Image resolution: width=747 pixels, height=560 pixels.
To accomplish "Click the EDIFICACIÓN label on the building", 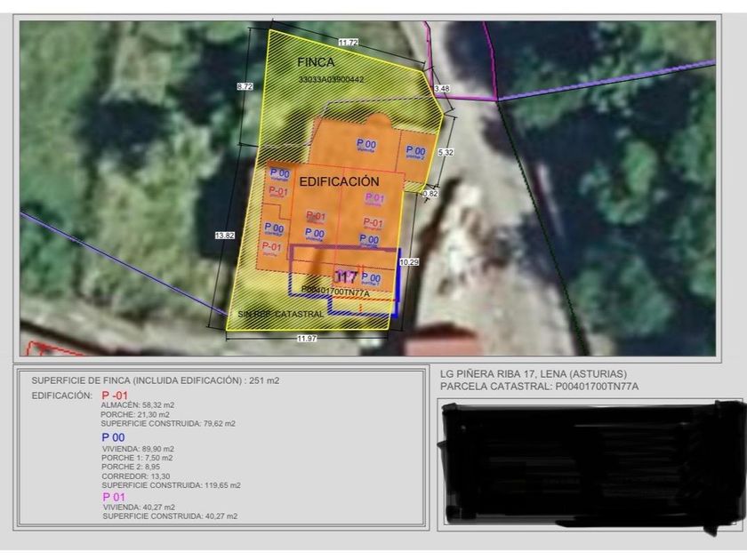I will click(339, 181).
